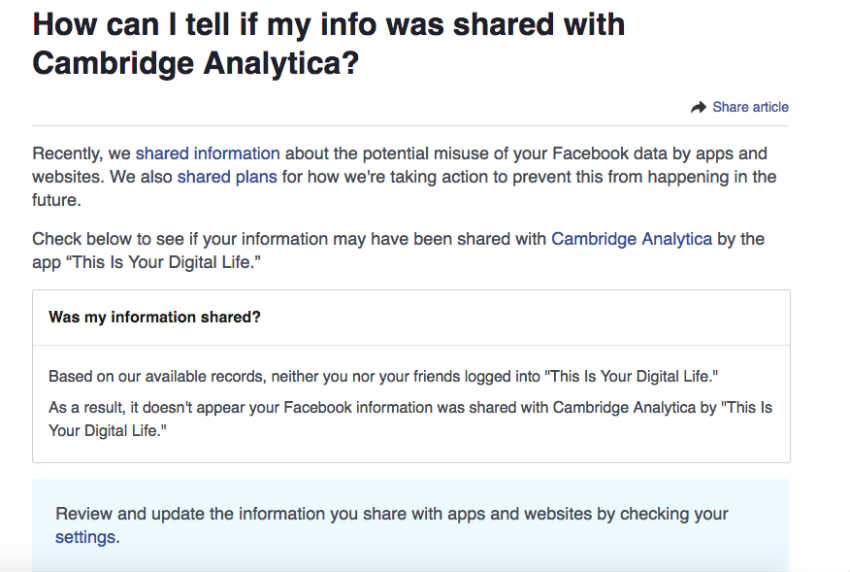Click 'app "This Is Your Digital Life."' line
850x572 pixels.
click(146, 262)
